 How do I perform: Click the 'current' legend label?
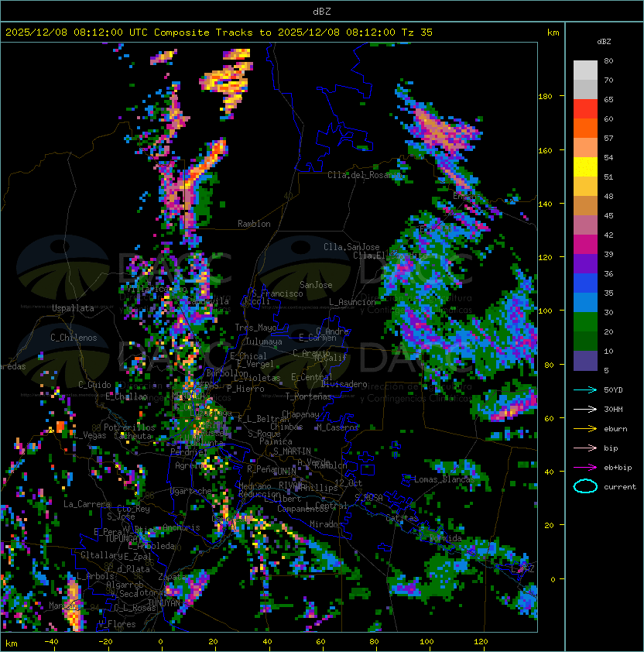click(x=620, y=487)
